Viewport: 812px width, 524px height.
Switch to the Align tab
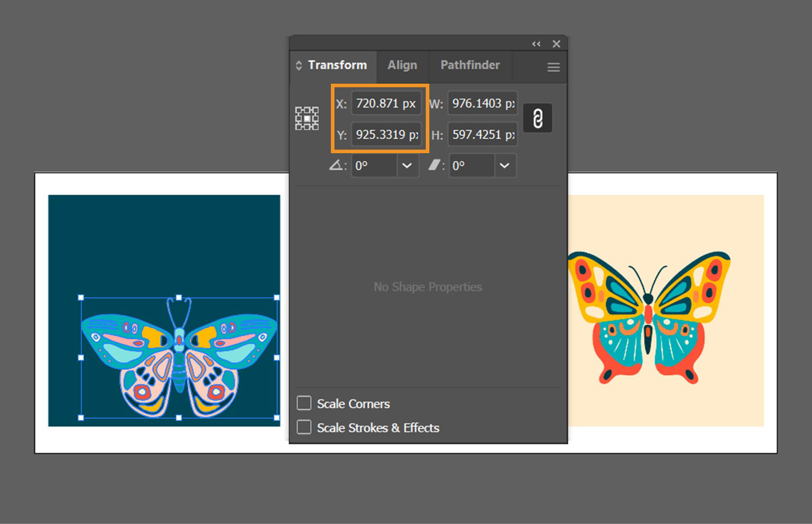click(x=402, y=65)
